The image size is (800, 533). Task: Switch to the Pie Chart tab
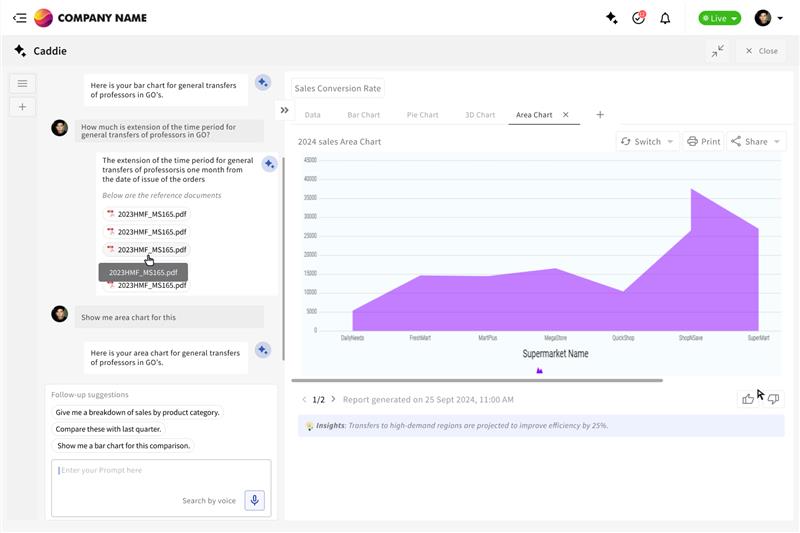point(422,115)
